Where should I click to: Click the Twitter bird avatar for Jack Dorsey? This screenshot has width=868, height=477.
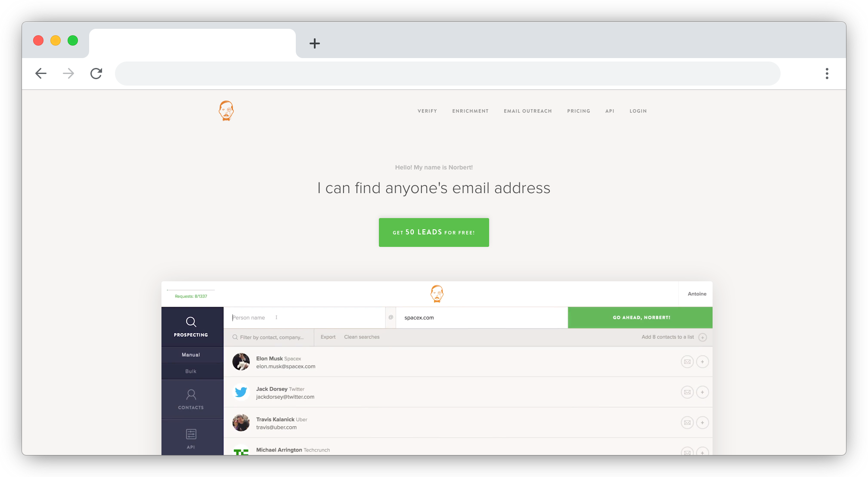(241, 392)
